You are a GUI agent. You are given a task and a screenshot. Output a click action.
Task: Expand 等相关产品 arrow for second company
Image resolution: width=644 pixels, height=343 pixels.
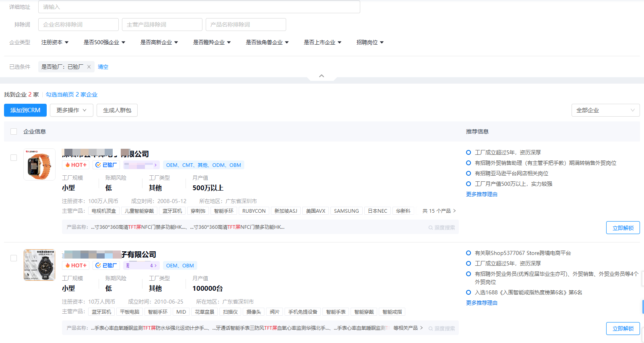tap(421, 328)
